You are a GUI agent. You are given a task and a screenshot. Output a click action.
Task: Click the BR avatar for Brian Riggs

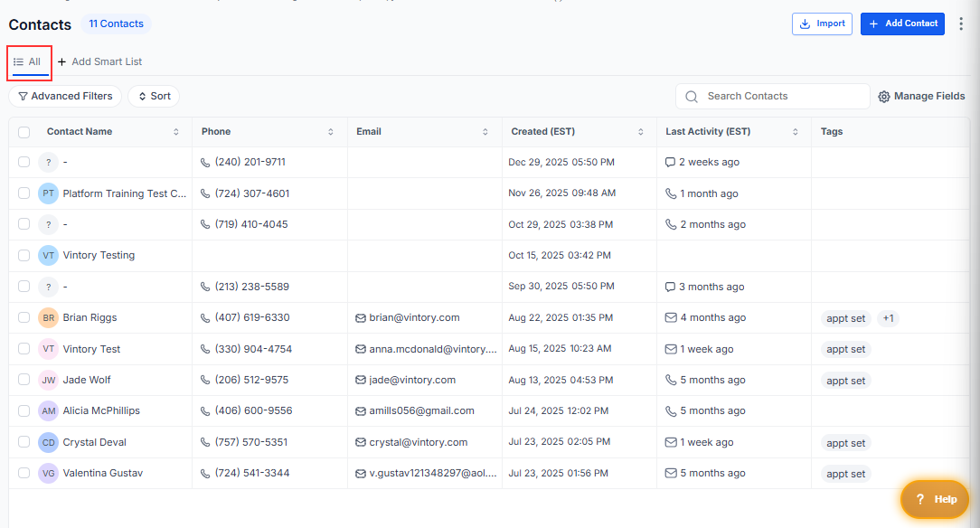(x=48, y=318)
